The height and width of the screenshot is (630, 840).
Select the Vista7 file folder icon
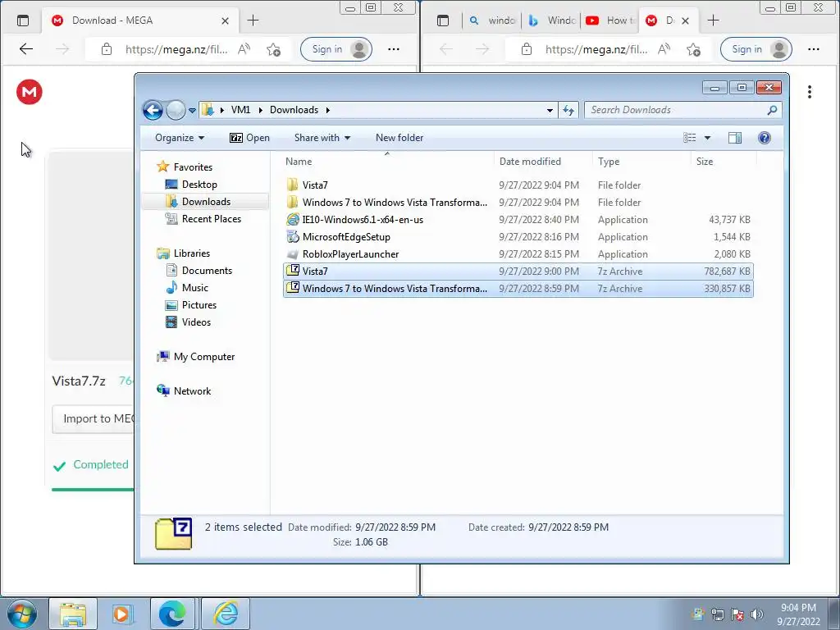[x=293, y=185]
